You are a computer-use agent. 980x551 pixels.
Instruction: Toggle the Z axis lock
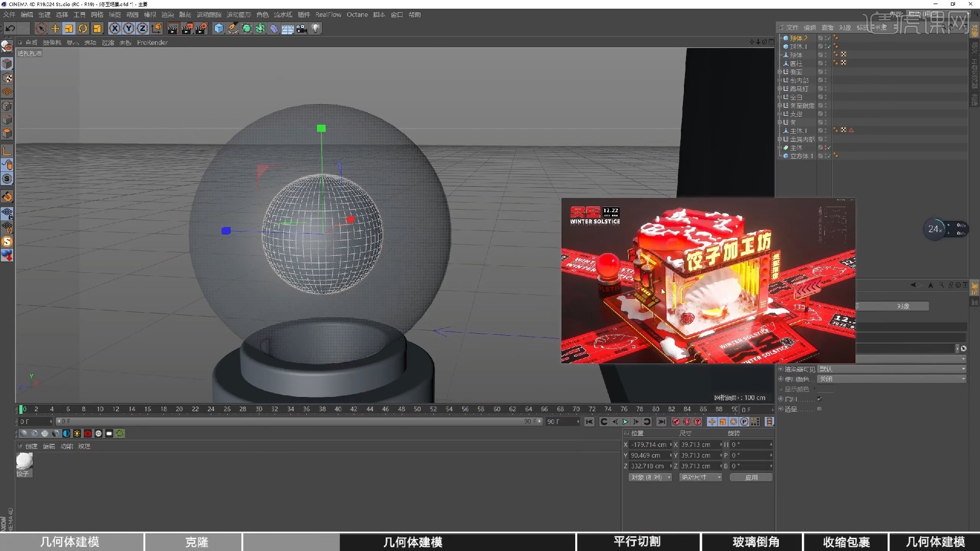point(142,29)
